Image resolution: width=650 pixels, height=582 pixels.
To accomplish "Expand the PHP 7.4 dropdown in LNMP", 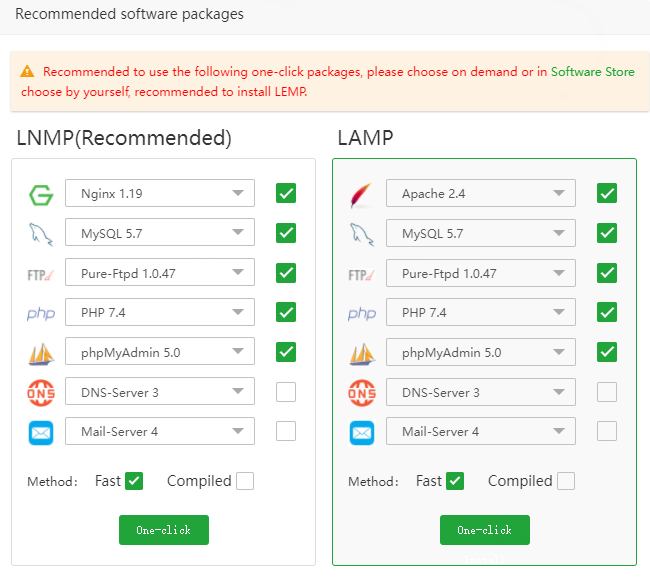I will pyautogui.click(x=159, y=313).
